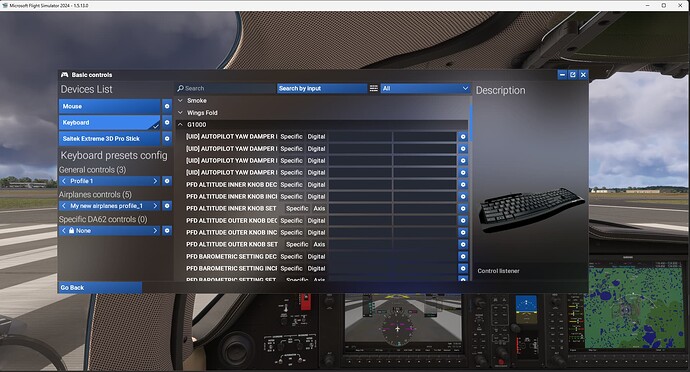This screenshot has height=372, width=690.
Task: Switch to previous Airplanes controls profile
Action: tap(64, 206)
